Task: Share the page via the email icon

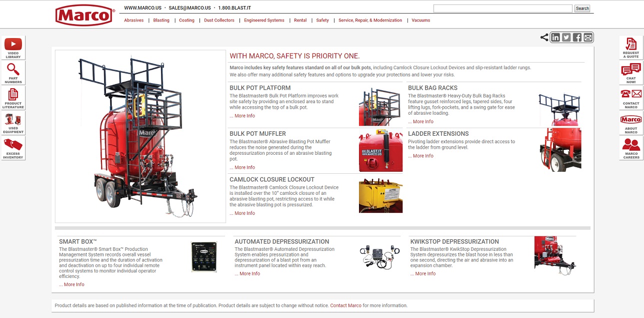Action: click(x=587, y=37)
